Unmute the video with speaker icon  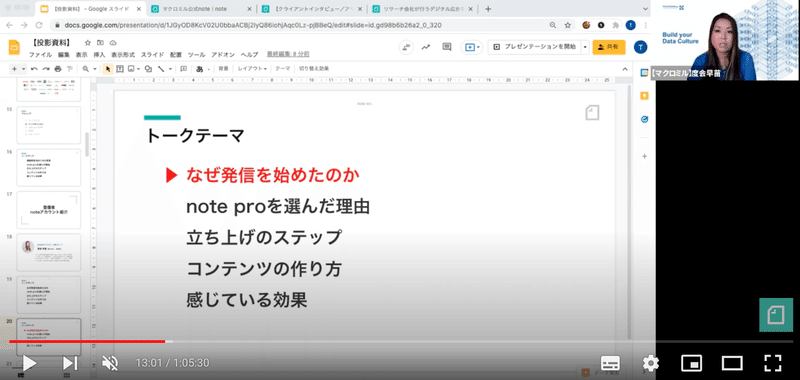click(x=110, y=363)
